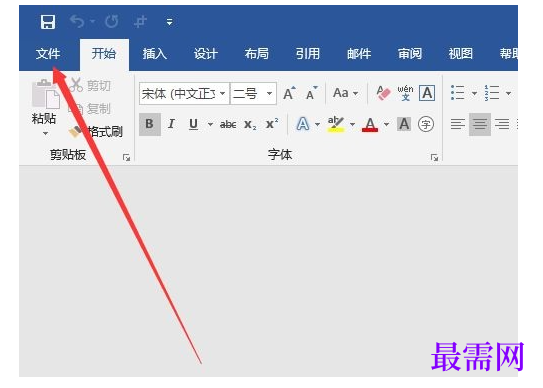The image size is (543, 388).
Task: Switch to the 引用 (References) ribbon tab
Action: (308, 54)
